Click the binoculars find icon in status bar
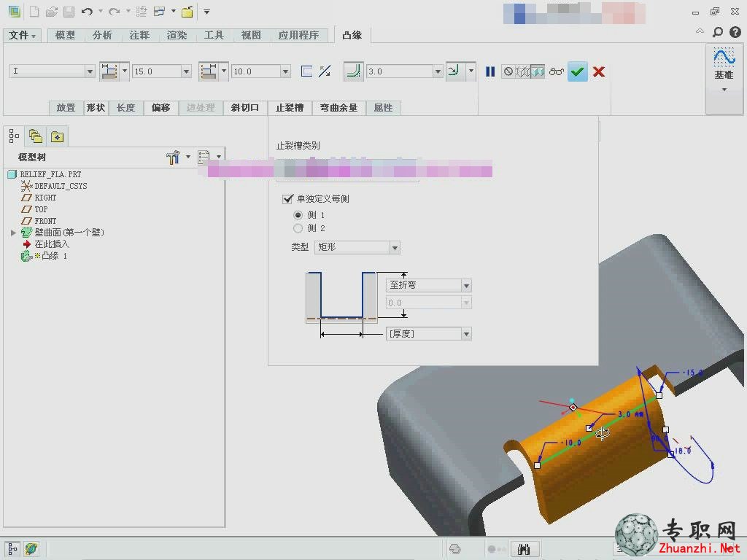 [524, 549]
